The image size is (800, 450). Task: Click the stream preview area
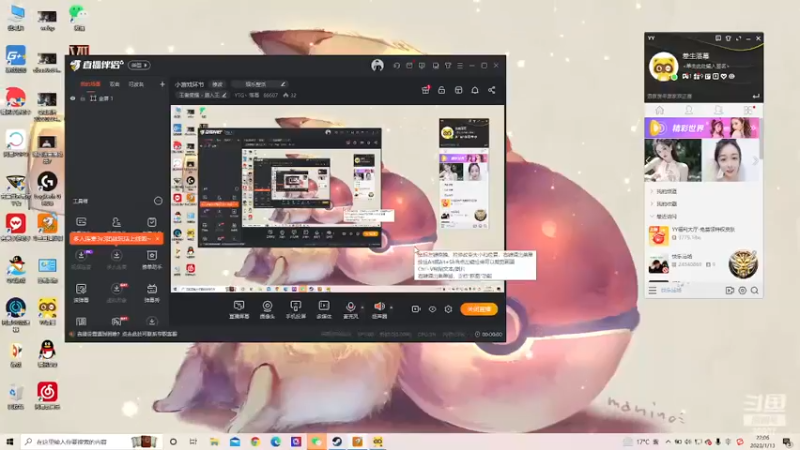[338, 199]
